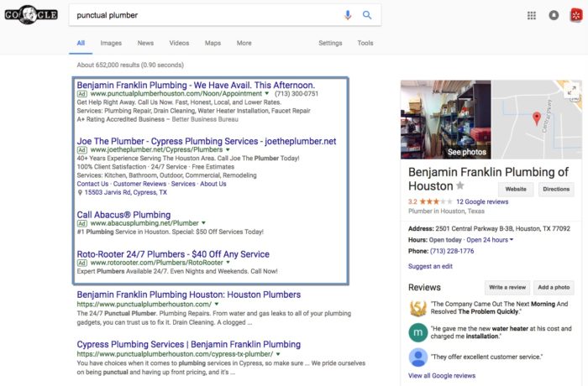Expand the Open 24 hours dropdown

pyautogui.click(x=490, y=240)
